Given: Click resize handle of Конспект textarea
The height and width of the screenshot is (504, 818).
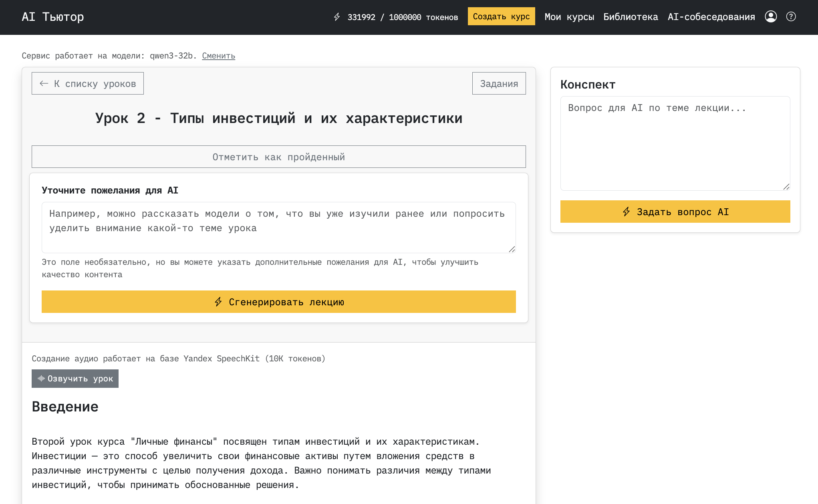Looking at the screenshot, I should [786, 187].
